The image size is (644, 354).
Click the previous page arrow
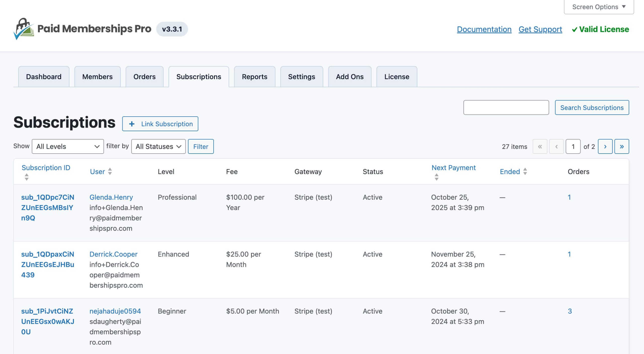coord(556,146)
